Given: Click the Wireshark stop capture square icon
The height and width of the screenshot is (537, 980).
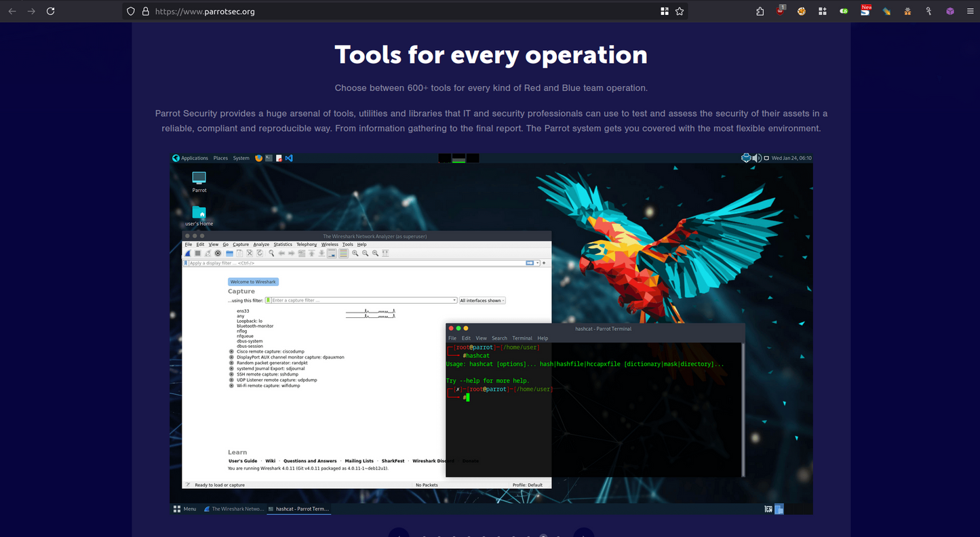Looking at the screenshot, I should point(197,253).
